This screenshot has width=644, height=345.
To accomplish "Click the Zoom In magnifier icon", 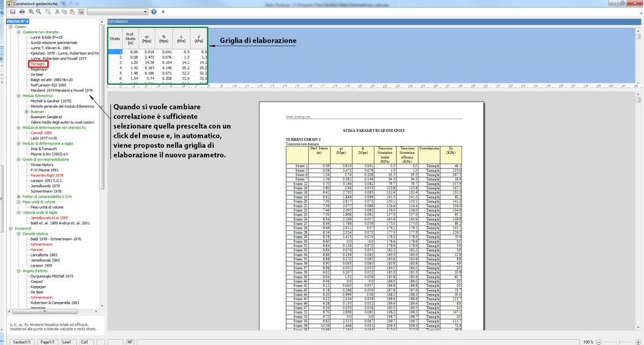I will point(31,12).
